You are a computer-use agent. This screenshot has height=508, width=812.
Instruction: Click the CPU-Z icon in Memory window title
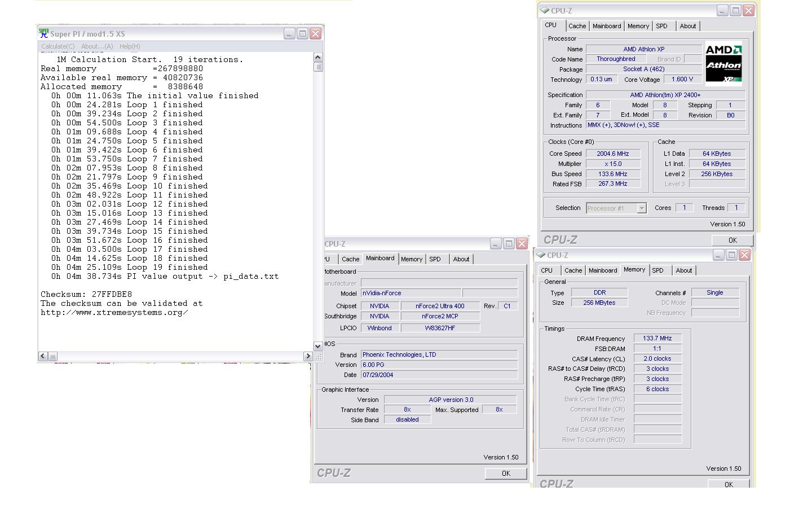coord(540,255)
